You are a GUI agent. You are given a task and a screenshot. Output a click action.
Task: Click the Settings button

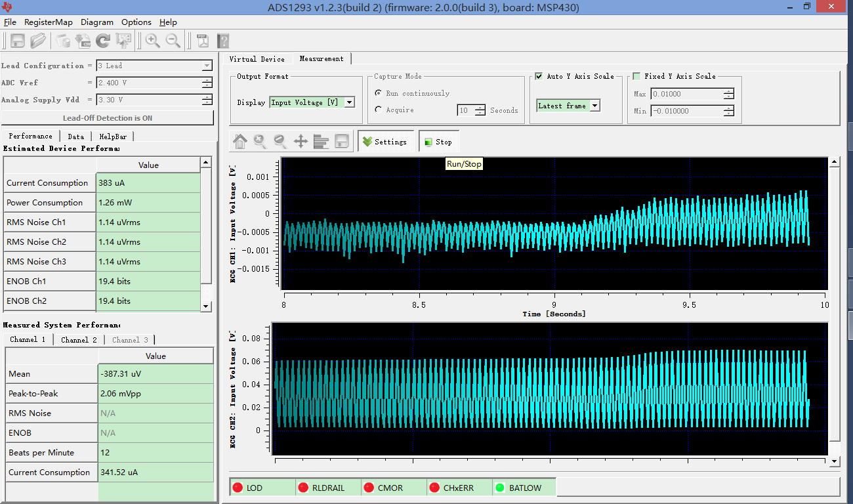[385, 142]
